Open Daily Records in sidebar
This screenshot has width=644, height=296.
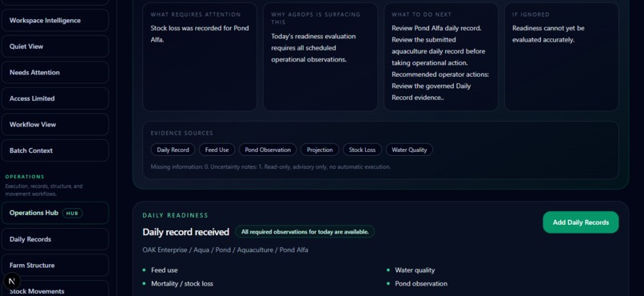pos(55,239)
